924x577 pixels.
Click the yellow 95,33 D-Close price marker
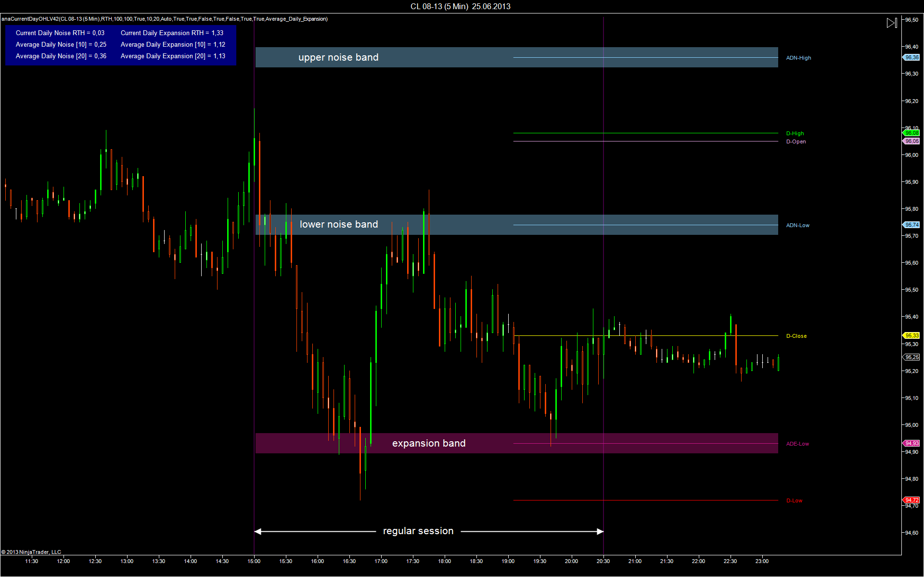click(x=911, y=335)
